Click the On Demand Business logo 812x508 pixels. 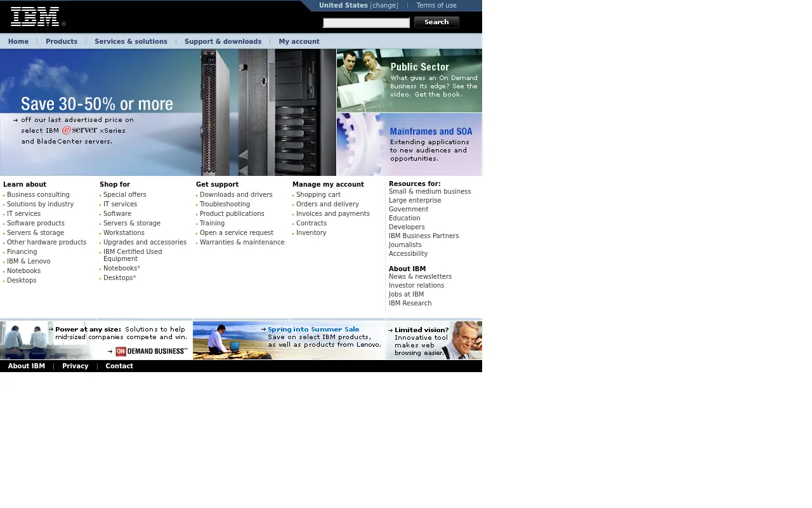[152, 351]
